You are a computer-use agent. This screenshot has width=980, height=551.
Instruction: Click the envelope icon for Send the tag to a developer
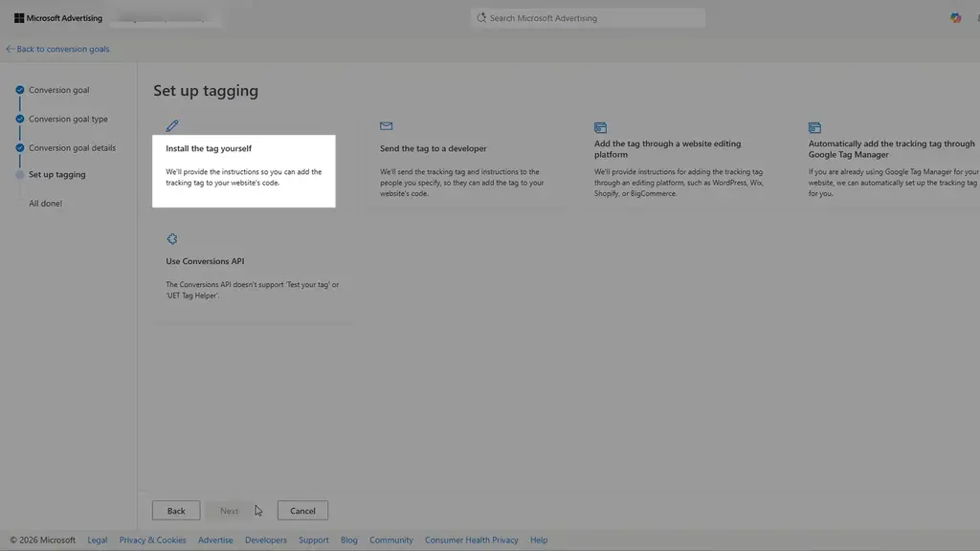pos(387,126)
